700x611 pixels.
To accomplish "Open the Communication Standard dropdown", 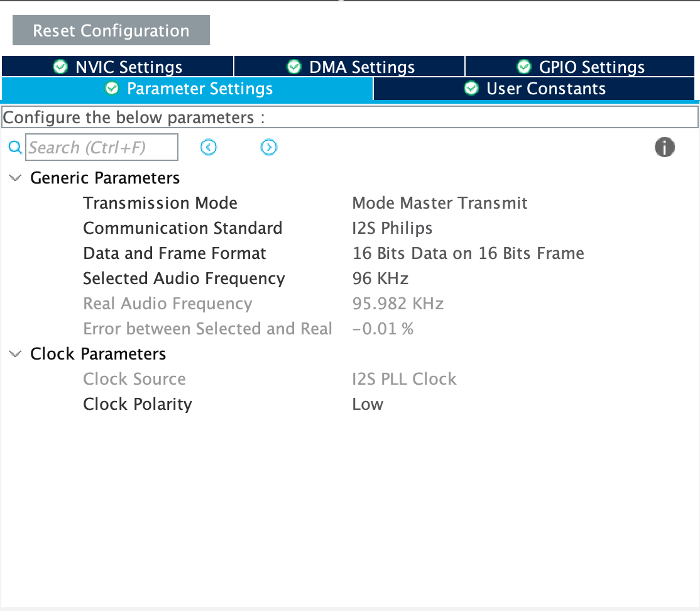I will [x=392, y=228].
